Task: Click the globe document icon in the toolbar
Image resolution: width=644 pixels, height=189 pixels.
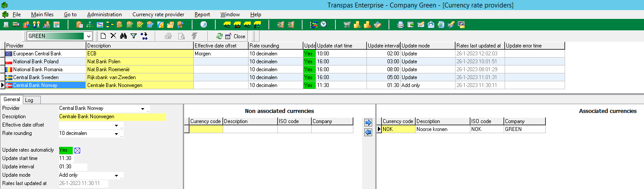Action: pyautogui.click(x=441, y=25)
